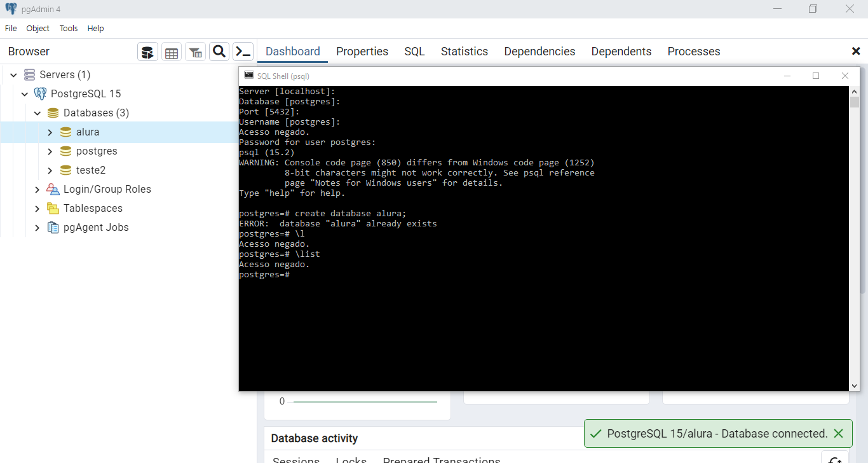Expand the Tablespaces node
868x463 pixels.
(37, 209)
